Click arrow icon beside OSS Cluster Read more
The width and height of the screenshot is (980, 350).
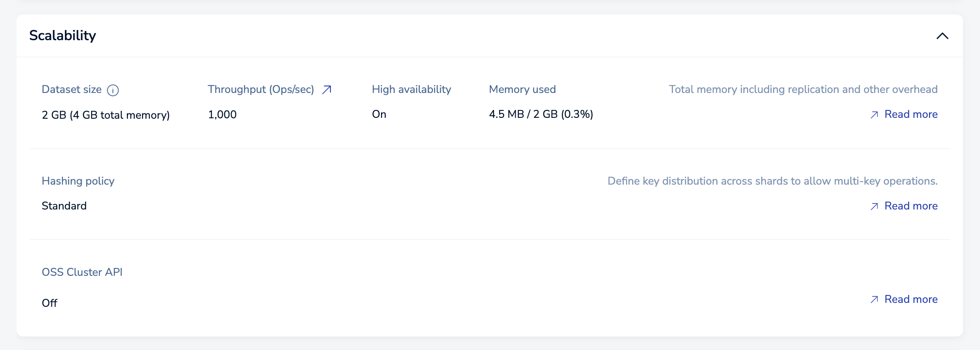click(874, 299)
